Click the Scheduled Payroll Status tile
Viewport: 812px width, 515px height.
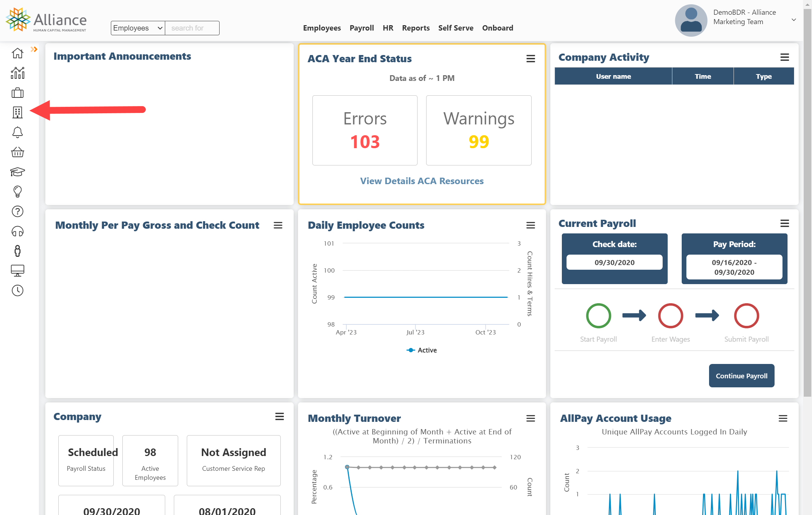[x=86, y=460]
